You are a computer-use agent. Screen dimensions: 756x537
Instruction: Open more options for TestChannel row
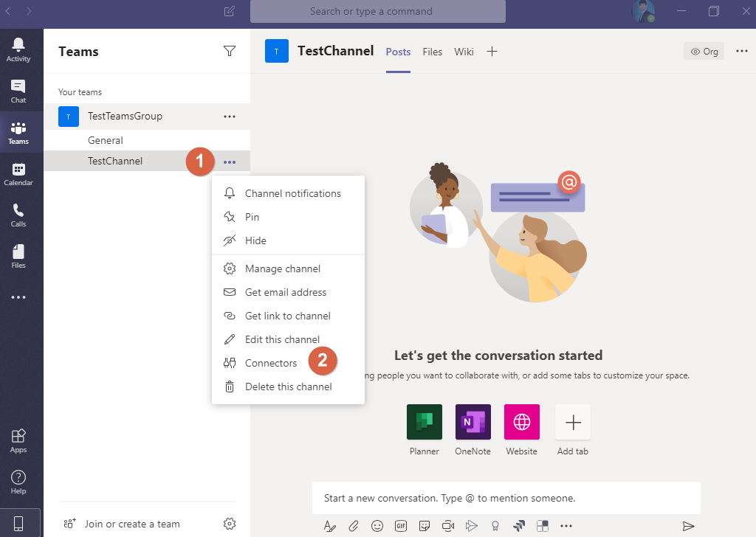coord(230,162)
